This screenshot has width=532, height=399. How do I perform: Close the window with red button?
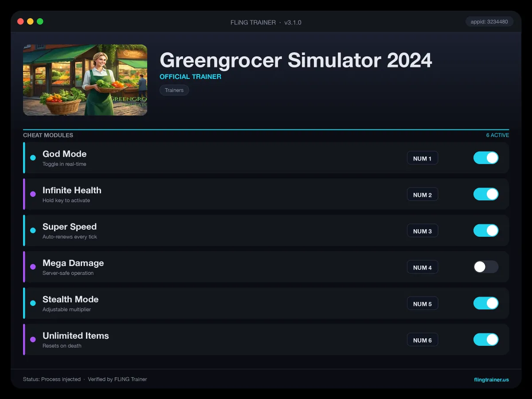[20, 21]
